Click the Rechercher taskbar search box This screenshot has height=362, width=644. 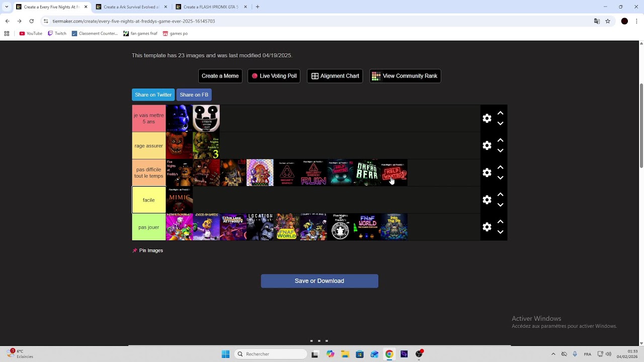coord(271,354)
